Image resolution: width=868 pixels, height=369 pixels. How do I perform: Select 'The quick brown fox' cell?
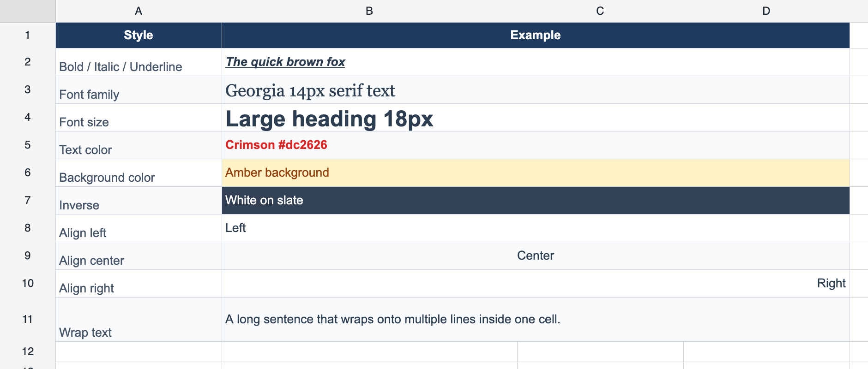pyautogui.click(x=536, y=62)
